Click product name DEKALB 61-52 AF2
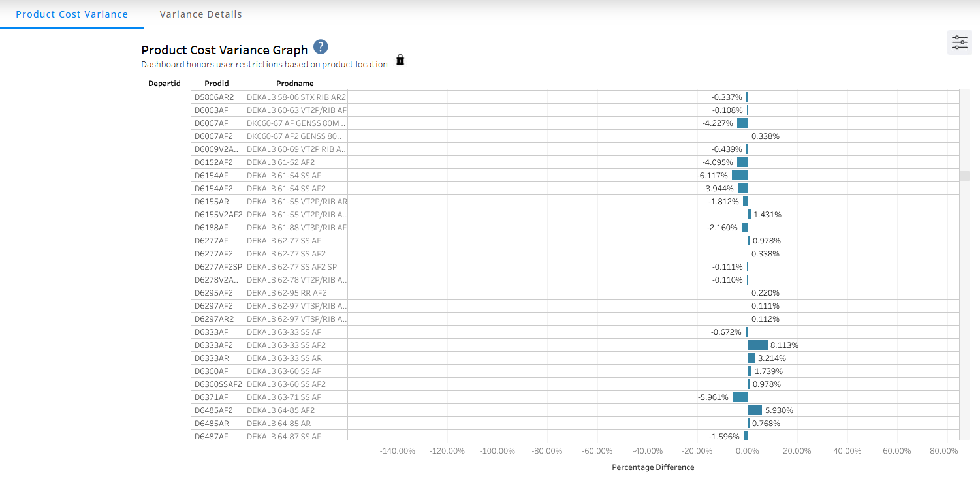The height and width of the screenshot is (479, 980). (281, 162)
